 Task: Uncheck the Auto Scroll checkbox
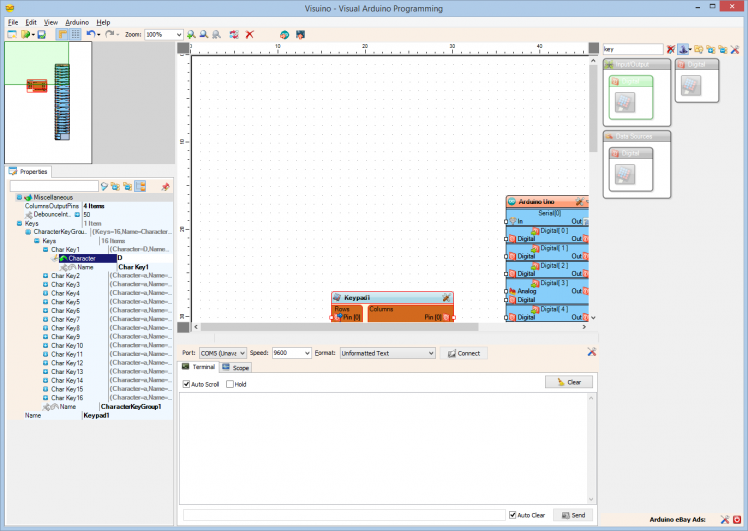[187, 384]
